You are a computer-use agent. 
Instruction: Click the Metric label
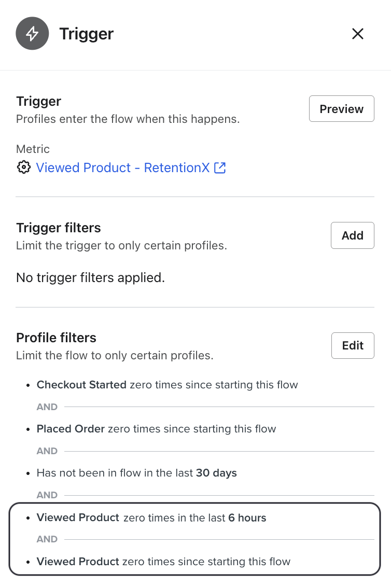[33, 149]
